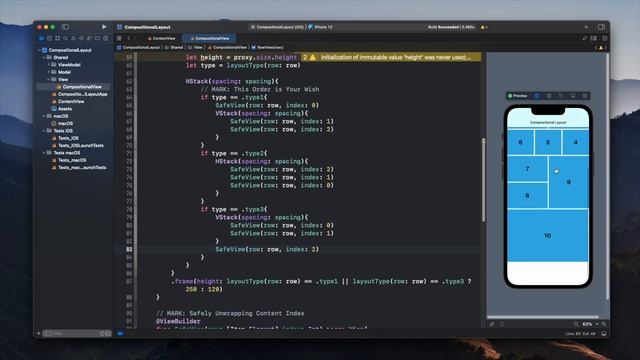Enable code review mode in editor
Screen dimensions: 640x360
pyautogui.click(x=585, y=38)
